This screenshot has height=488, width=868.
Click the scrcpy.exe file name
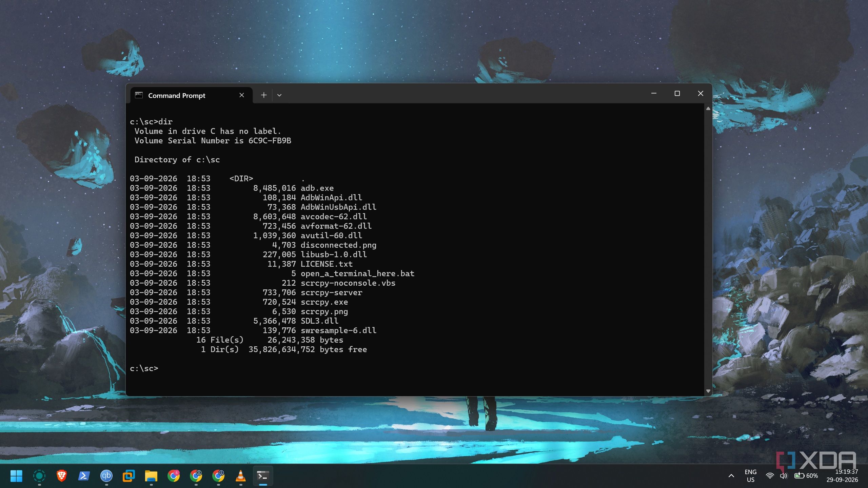pos(324,302)
